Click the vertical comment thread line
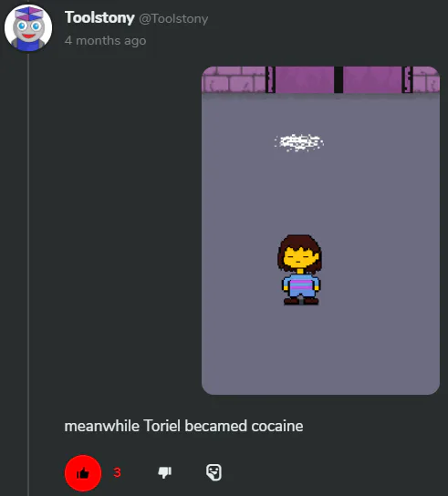The image size is (448, 496). (x=28, y=274)
